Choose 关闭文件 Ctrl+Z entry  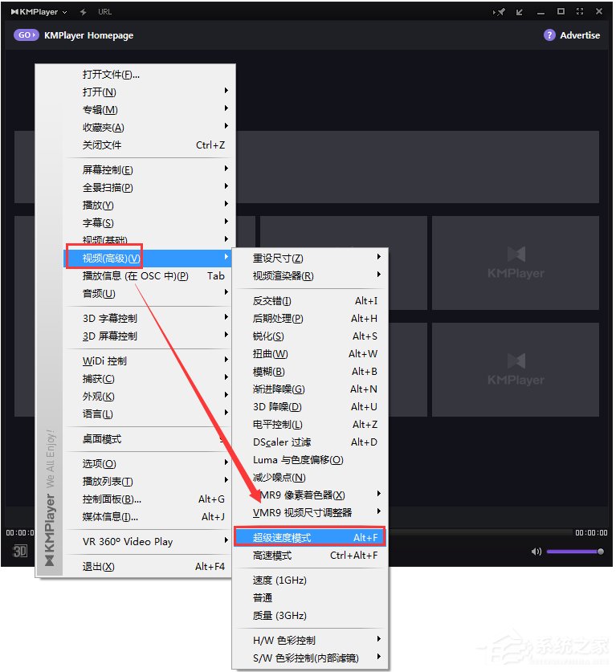pyautogui.click(x=149, y=145)
